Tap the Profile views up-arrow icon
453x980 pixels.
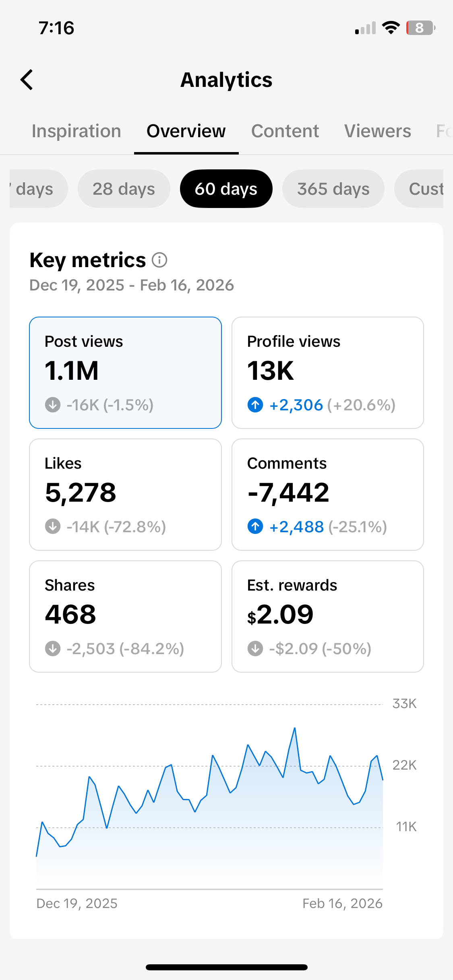pyautogui.click(x=255, y=405)
